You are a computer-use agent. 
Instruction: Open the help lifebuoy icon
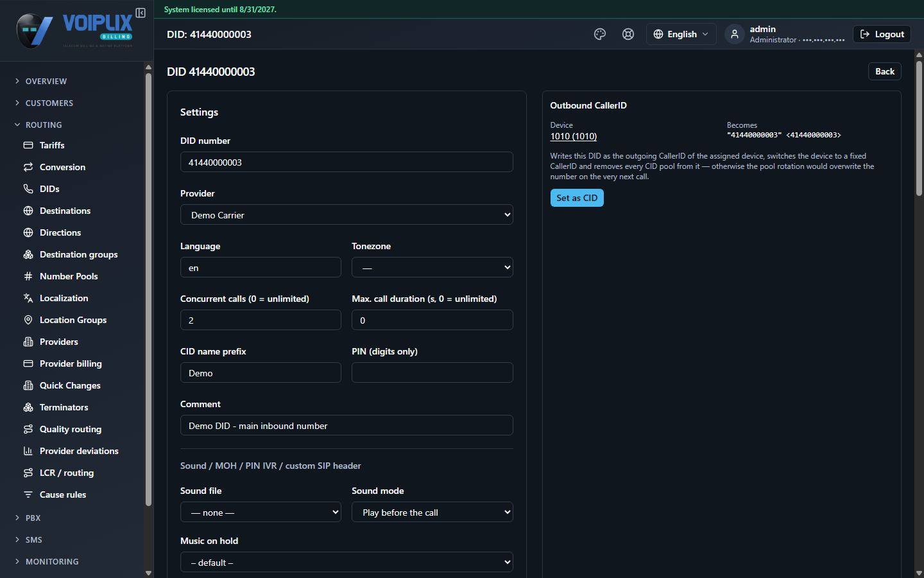(x=628, y=34)
